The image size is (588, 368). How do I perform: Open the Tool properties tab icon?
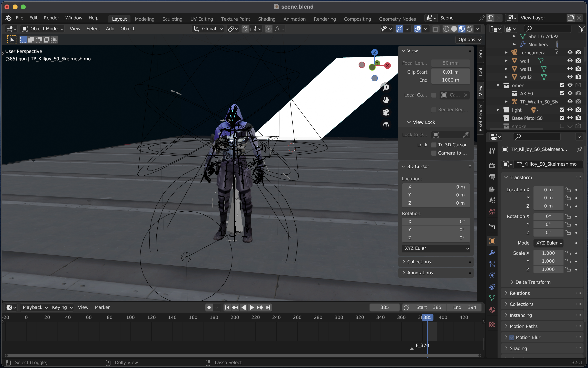point(492,151)
